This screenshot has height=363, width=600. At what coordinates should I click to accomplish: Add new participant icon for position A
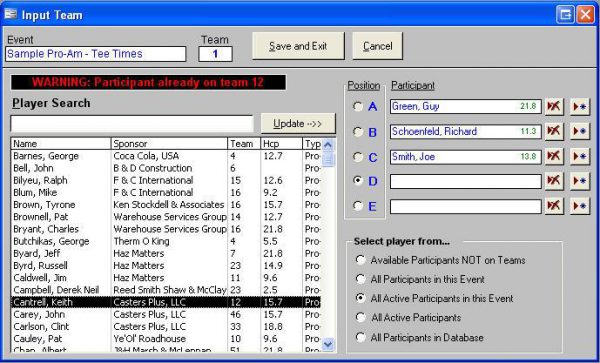coord(580,106)
